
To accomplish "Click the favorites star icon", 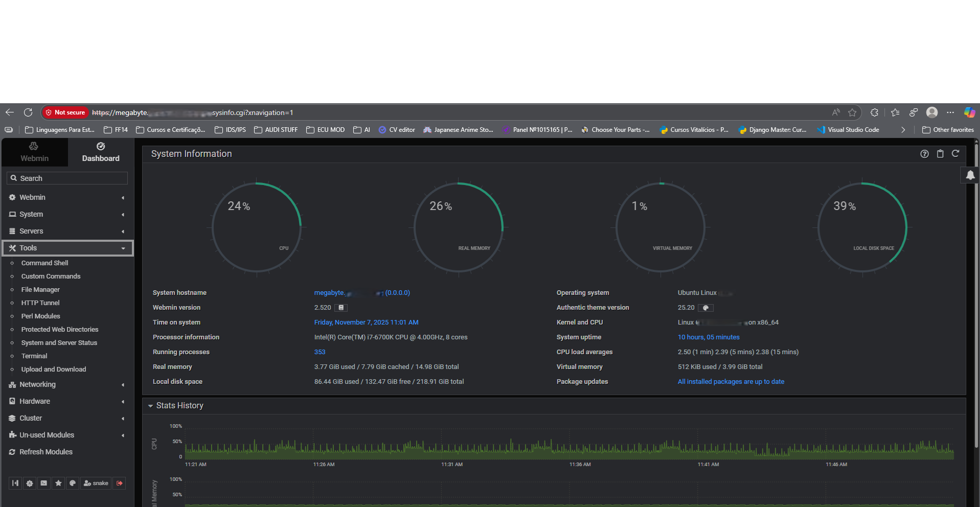I will coord(58,483).
